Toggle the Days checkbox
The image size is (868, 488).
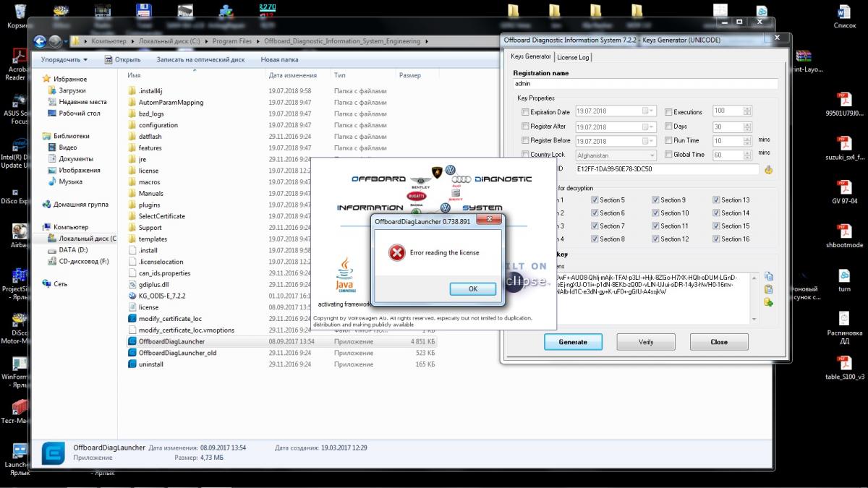tap(668, 127)
